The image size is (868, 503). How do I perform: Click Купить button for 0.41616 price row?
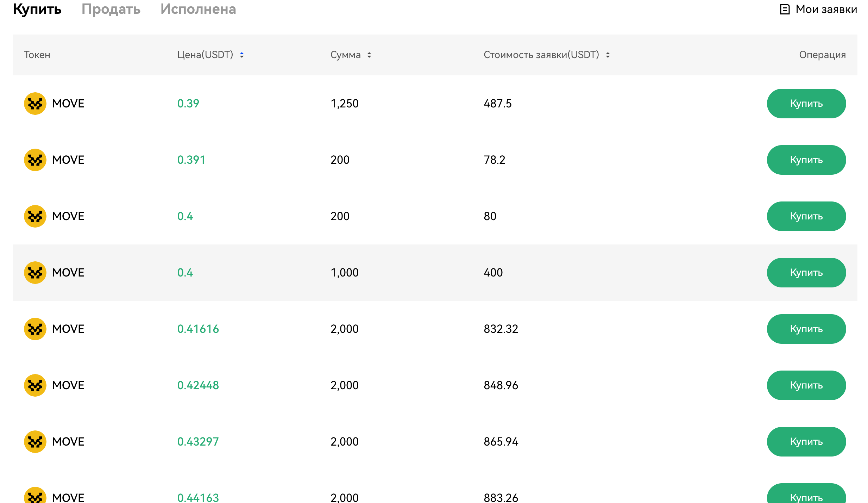806,329
